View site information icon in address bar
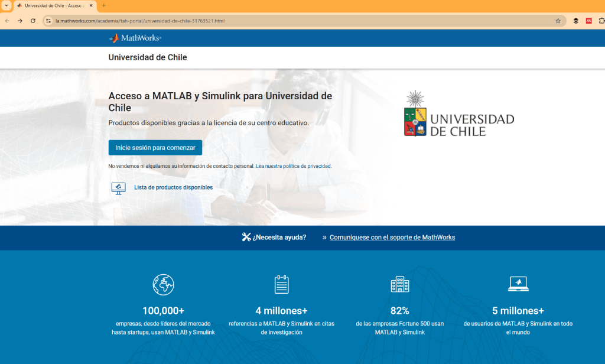The image size is (605, 364). [x=49, y=21]
